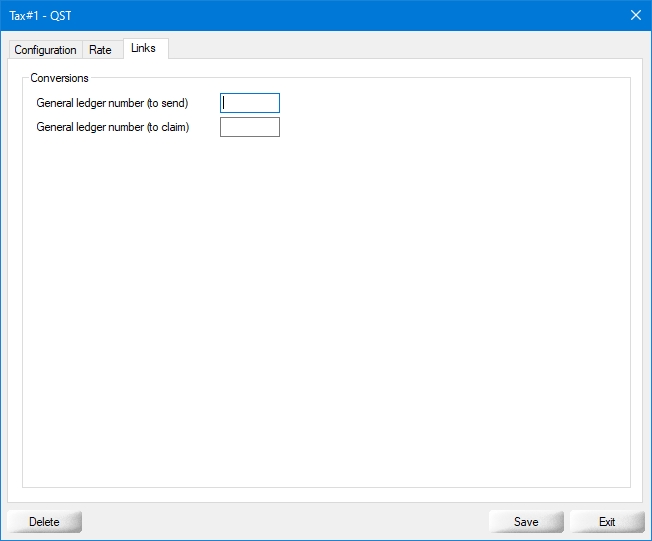View the tax Rate settings tab
Viewport: 652px width, 541px height.
coord(100,50)
